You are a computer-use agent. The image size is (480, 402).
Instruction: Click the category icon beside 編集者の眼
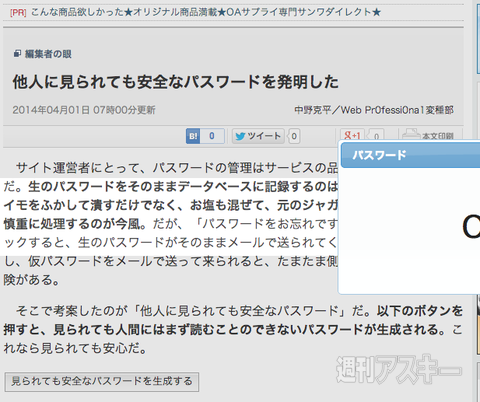[17, 53]
